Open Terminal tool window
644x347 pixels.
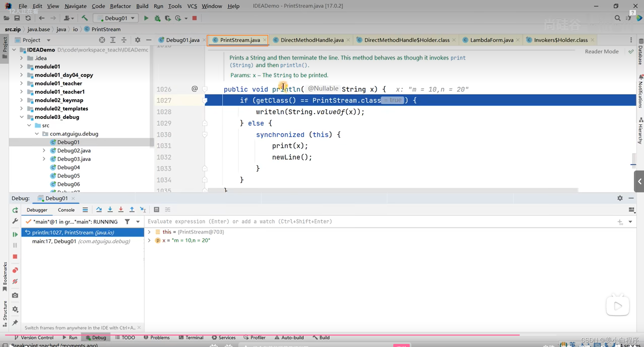pos(191,338)
